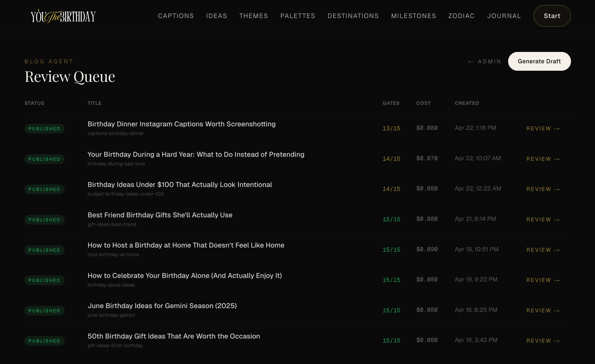Click Review arrow for Host Birthday at Home
595x364 pixels.
(x=543, y=250)
